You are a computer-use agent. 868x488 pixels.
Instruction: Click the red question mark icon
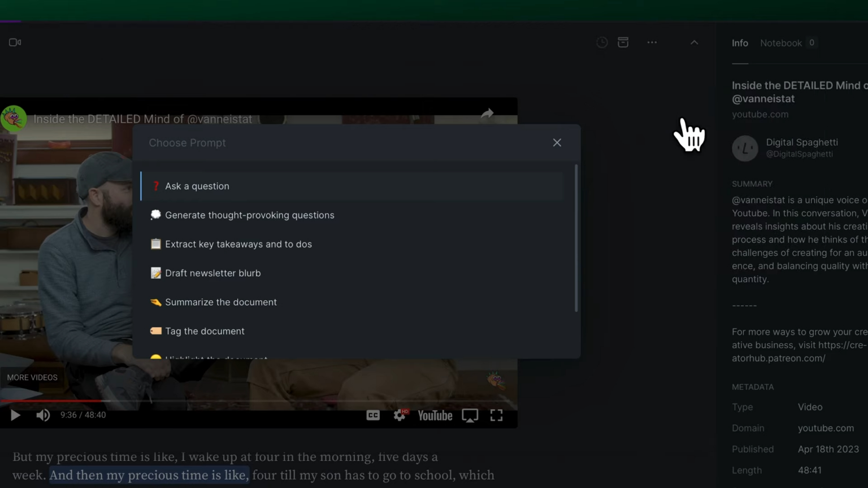(x=156, y=186)
